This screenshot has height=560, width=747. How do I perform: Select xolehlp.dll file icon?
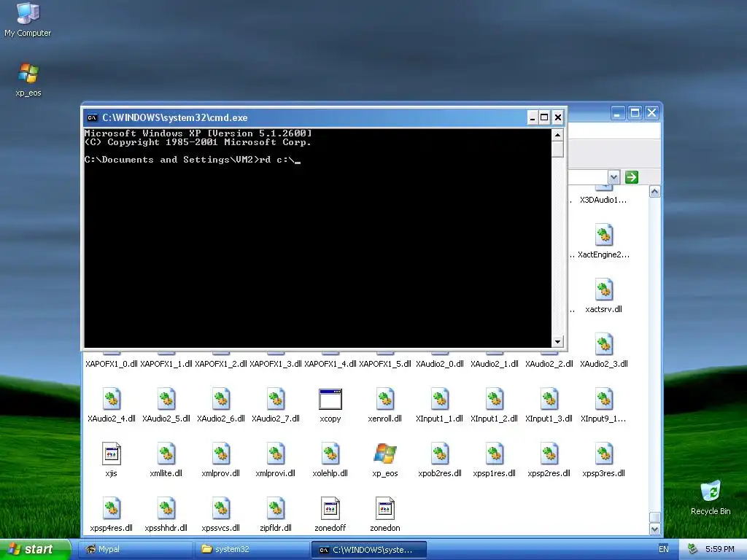coord(330,454)
